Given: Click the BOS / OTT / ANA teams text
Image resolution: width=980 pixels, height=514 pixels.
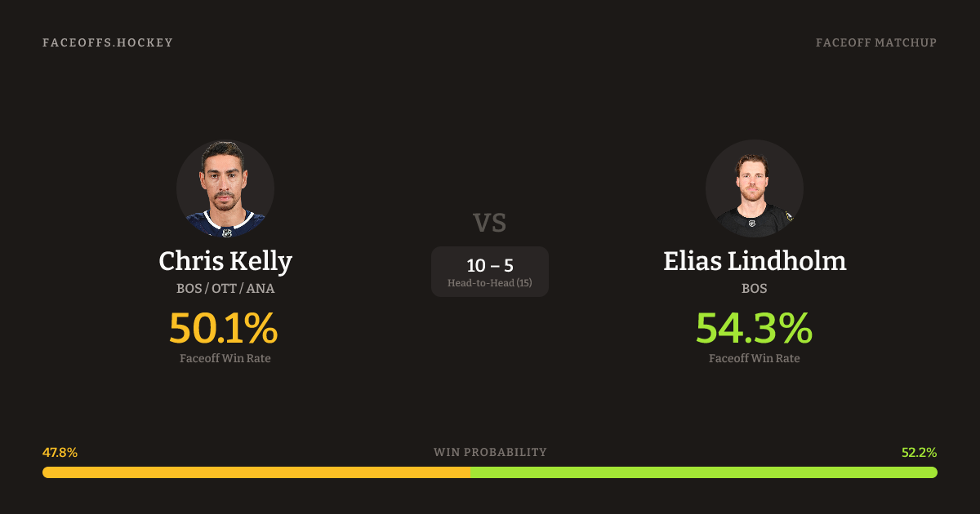Looking at the screenshot, I should tap(225, 288).
